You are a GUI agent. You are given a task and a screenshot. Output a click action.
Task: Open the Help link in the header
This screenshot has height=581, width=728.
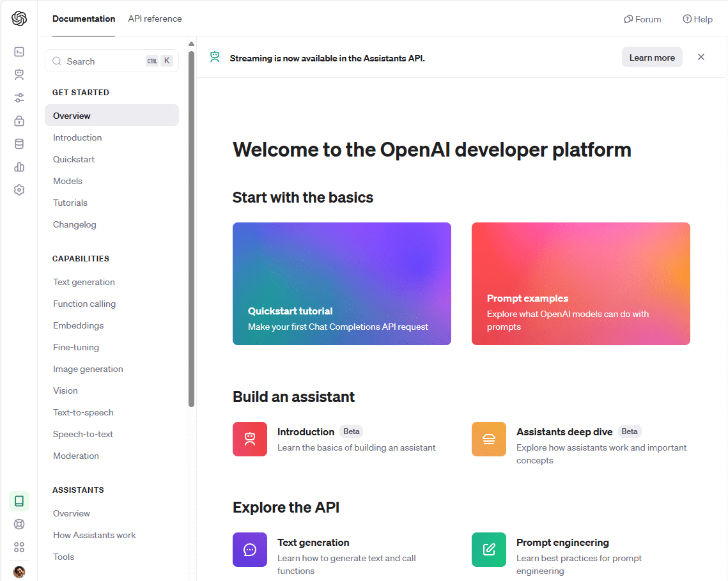tap(697, 19)
